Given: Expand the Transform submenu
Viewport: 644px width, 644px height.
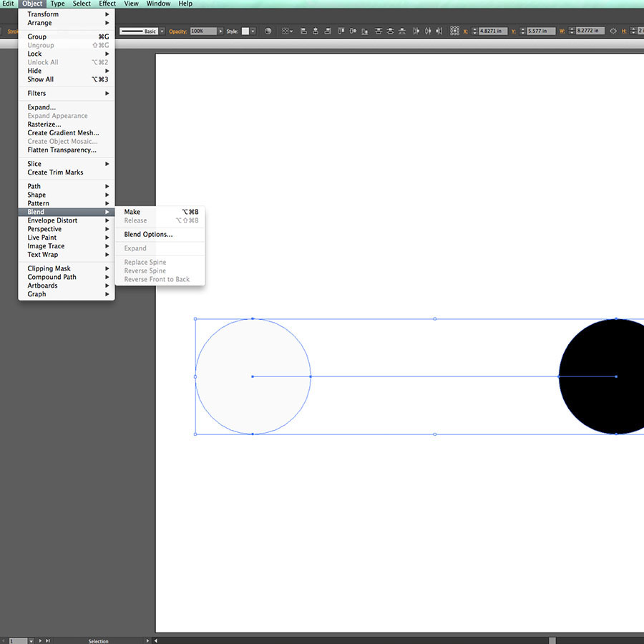Looking at the screenshot, I should coord(66,14).
